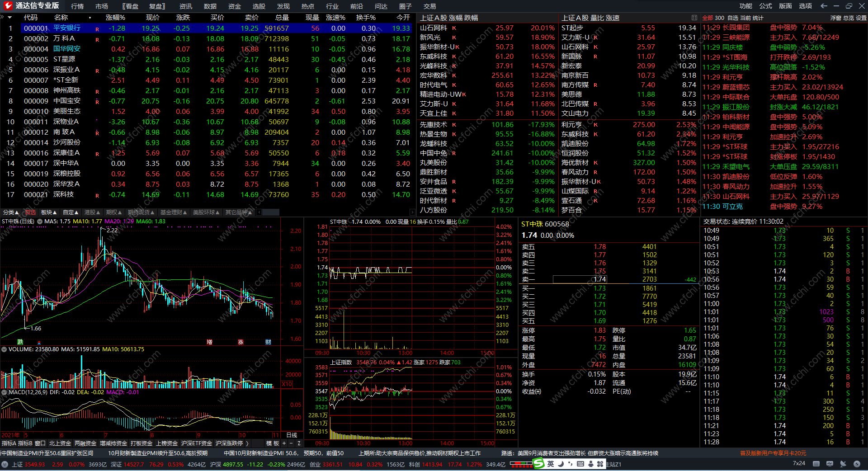Click the 财 marker on the K-line chart
The height and width of the screenshot is (471, 868).
click(269, 342)
